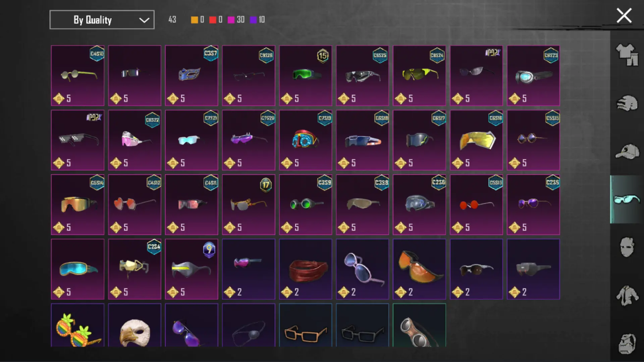Image resolution: width=644 pixels, height=362 pixels.
Task: Select the green goggles with 15 badge
Action: click(306, 76)
